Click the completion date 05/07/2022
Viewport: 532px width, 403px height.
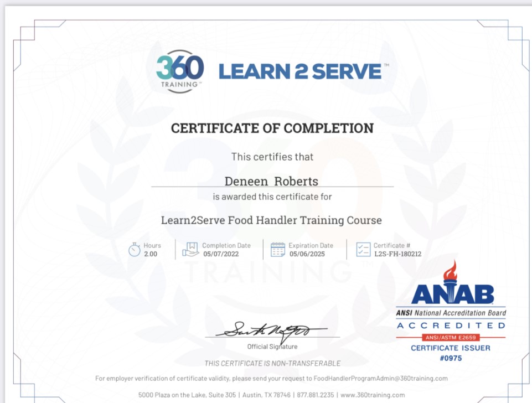pos(220,255)
